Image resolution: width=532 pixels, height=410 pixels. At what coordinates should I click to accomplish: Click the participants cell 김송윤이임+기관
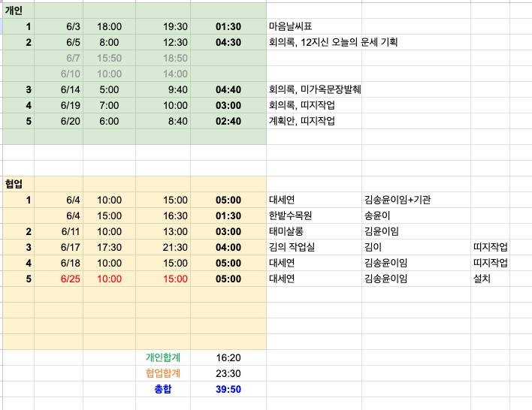tap(416, 200)
